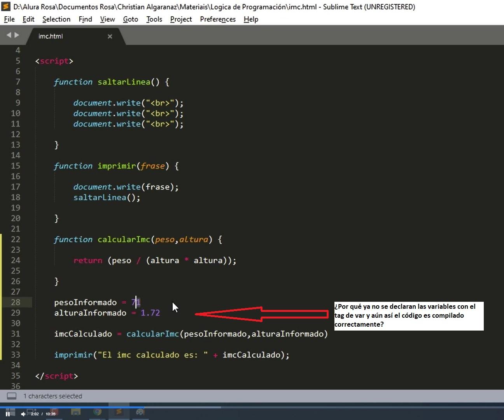Screen dimensions: 504x420
Task: Click the red app icon in taskbar
Action: pos(54,412)
